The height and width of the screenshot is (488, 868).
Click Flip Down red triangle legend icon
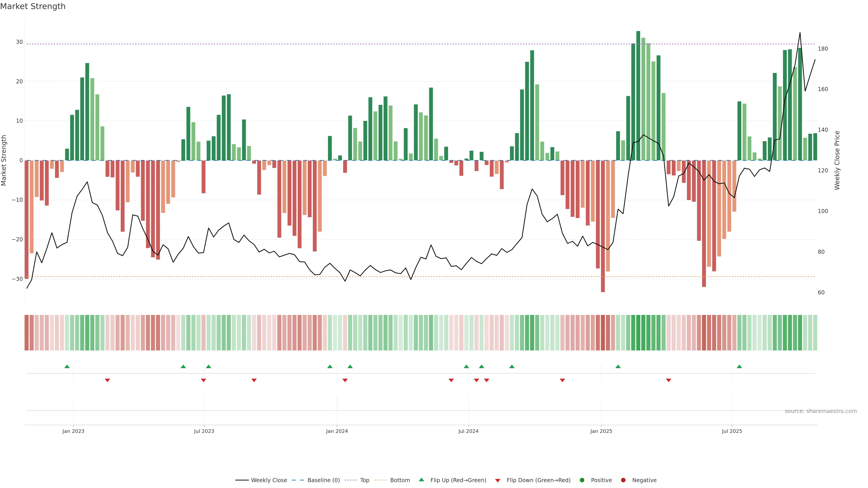pos(498,480)
